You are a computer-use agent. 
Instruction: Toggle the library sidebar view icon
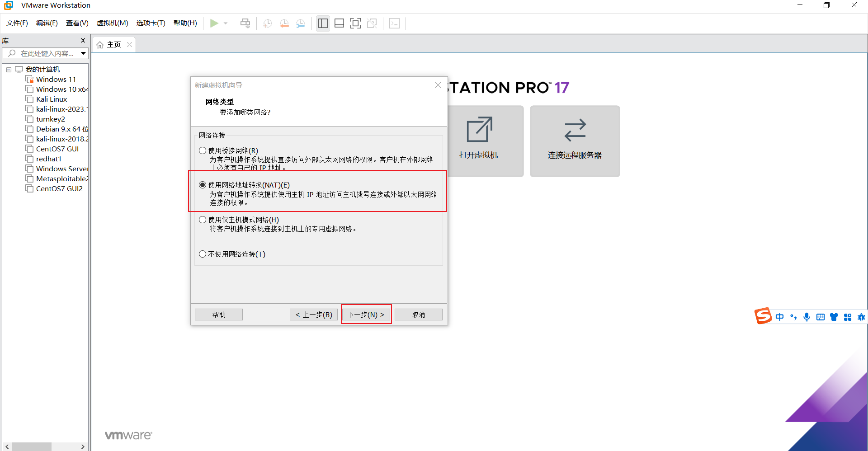pos(323,23)
